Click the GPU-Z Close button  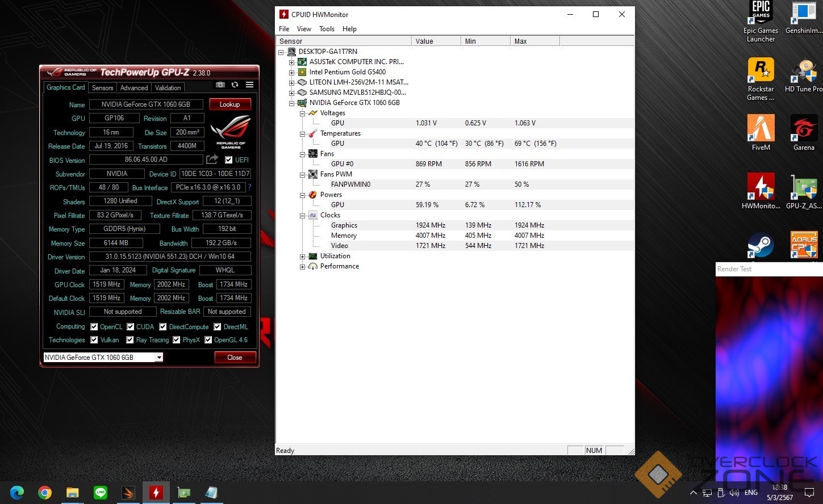(235, 358)
